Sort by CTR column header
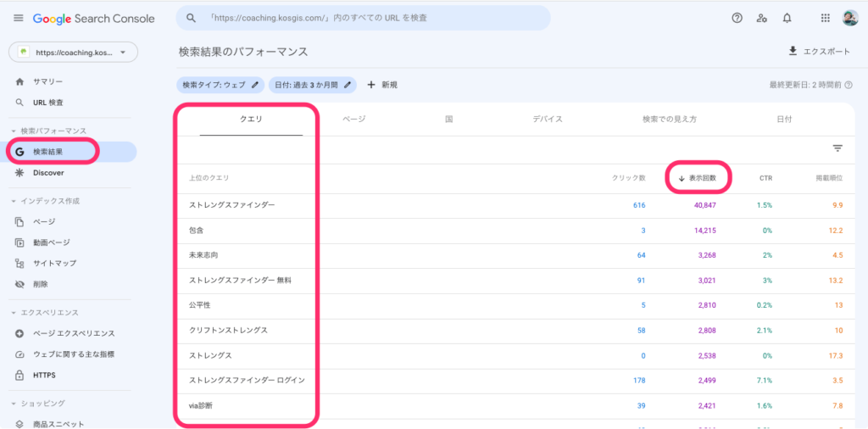The height and width of the screenshot is (429, 868). pyautogui.click(x=765, y=178)
